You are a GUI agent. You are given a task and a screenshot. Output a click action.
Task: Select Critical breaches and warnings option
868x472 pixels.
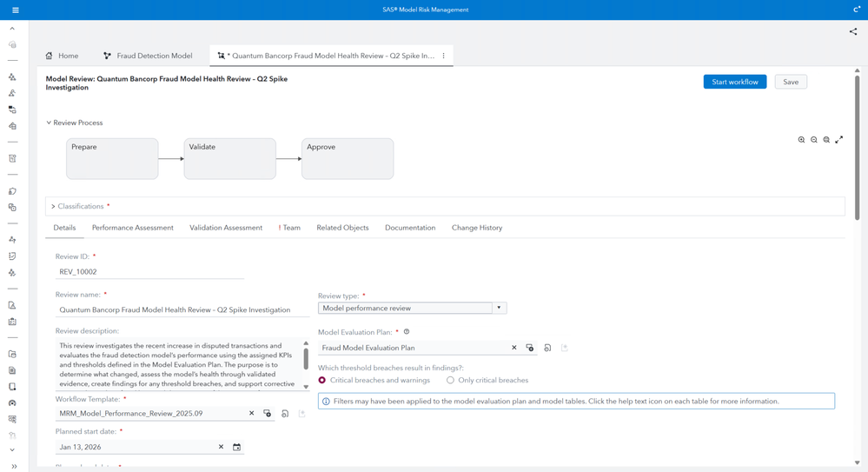pos(321,380)
